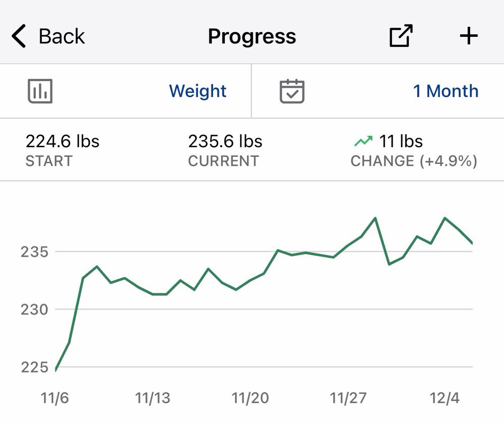Tap the green upward trend arrow icon
Image resolution: width=504 pixels, height=424 pixels.
point(364,141)
